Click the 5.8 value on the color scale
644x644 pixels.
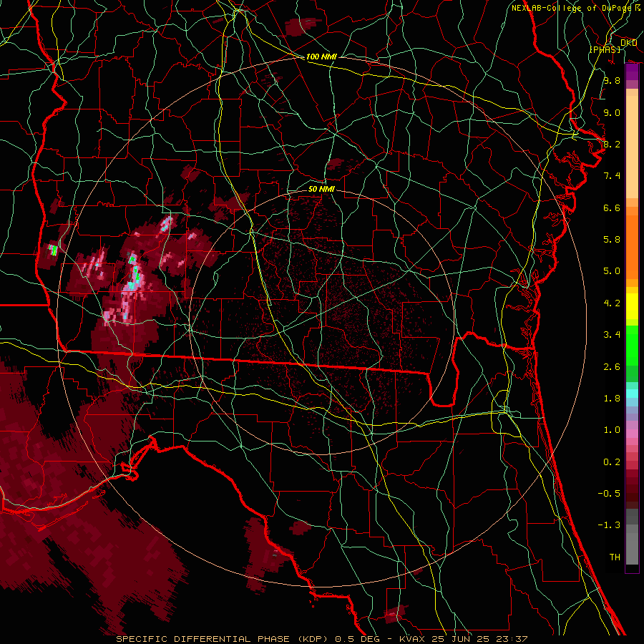tap(612, 240)
